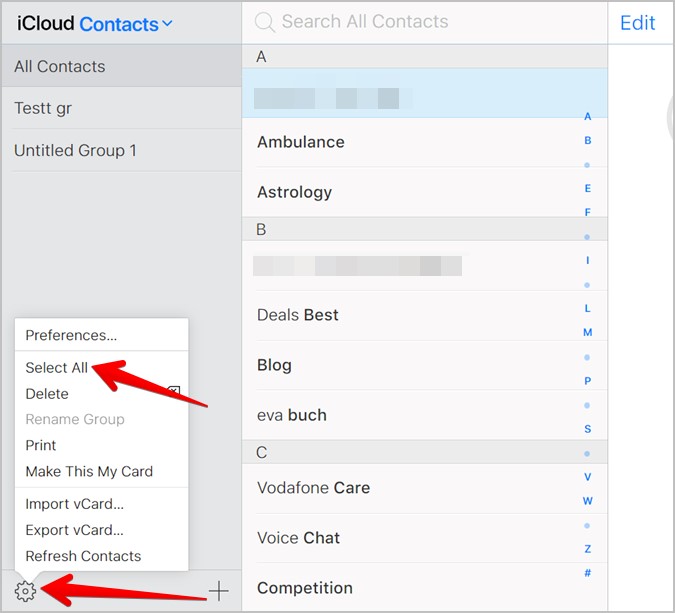The width and height of the screenshot is (675, 613).
Task: Expand the iCloud Contacts app switcher chevron
Action: point(167,23)
